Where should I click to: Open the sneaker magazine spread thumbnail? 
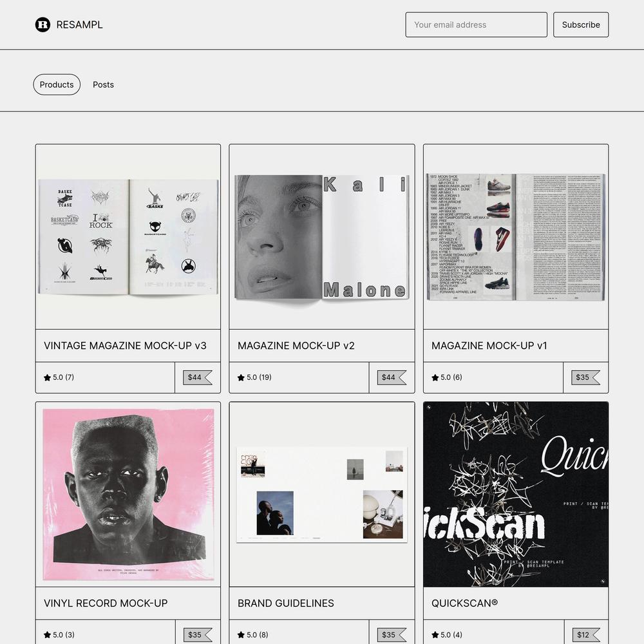pos(516,237)
